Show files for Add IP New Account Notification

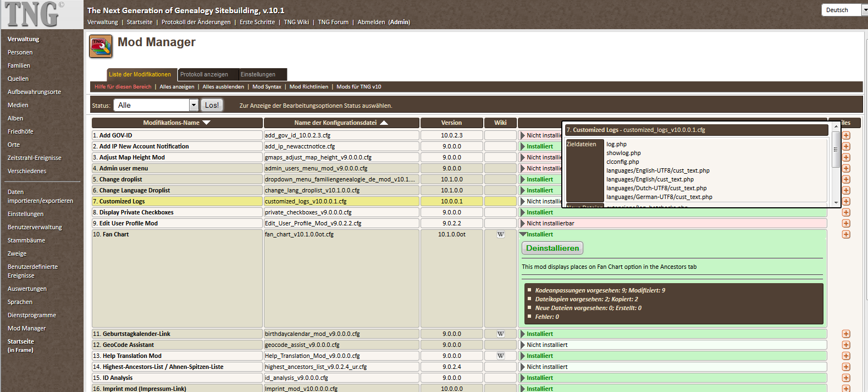coord(846,146)
